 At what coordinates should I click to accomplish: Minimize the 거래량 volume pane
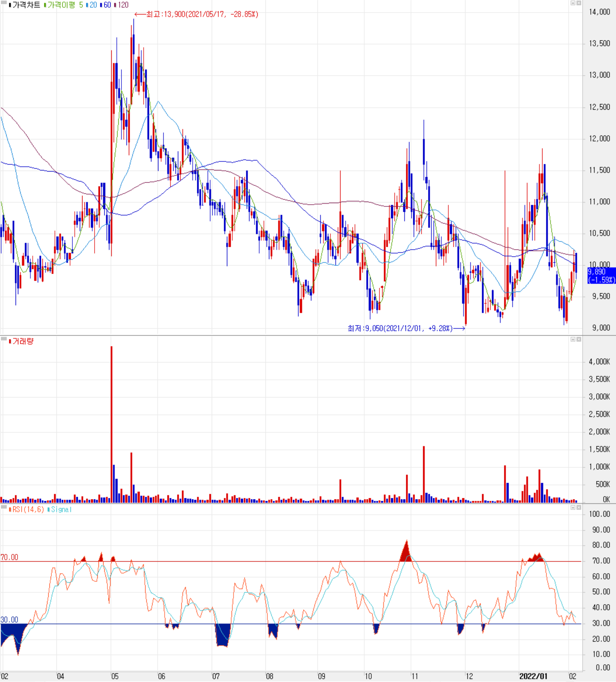pos(573,339)
